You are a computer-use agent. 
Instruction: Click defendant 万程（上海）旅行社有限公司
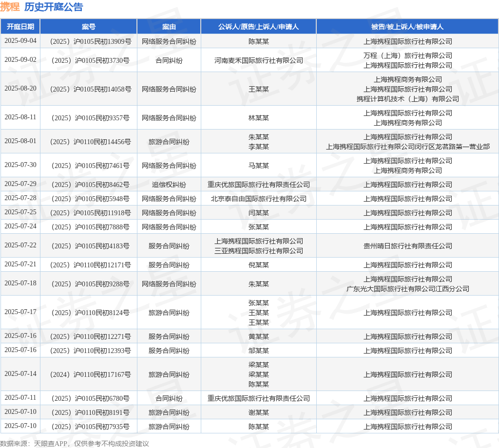408,56
